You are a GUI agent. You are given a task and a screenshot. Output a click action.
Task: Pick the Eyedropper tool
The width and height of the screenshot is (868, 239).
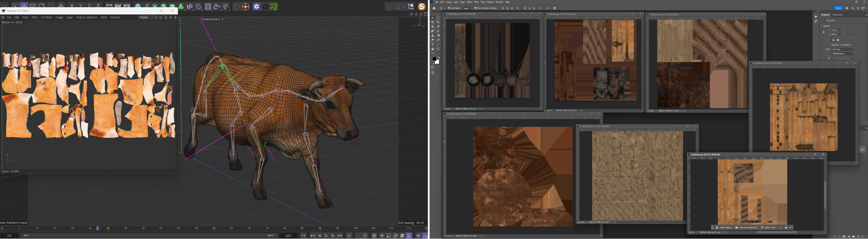click(x=438, y=27)
